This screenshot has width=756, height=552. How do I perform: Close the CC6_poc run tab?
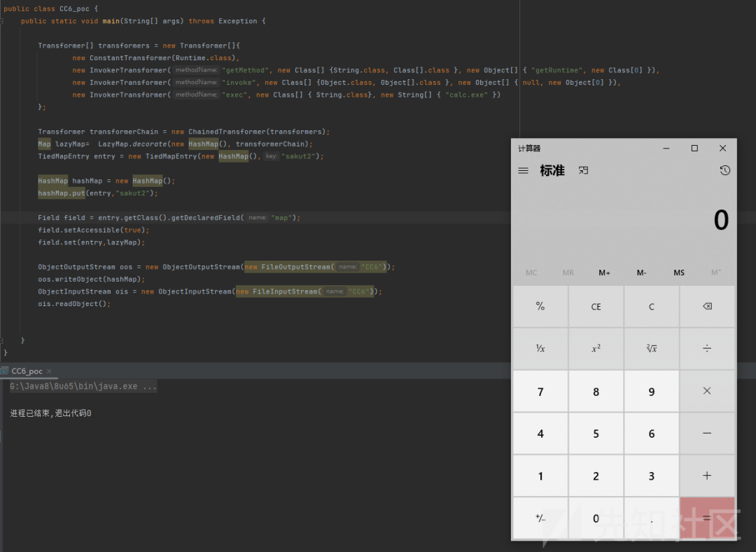point(49,371)
